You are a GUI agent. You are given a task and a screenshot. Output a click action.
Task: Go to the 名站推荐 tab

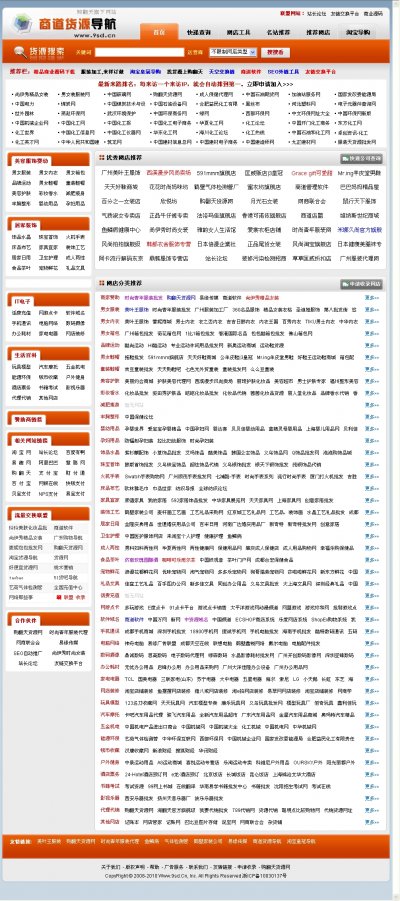[x=278, y=33]
